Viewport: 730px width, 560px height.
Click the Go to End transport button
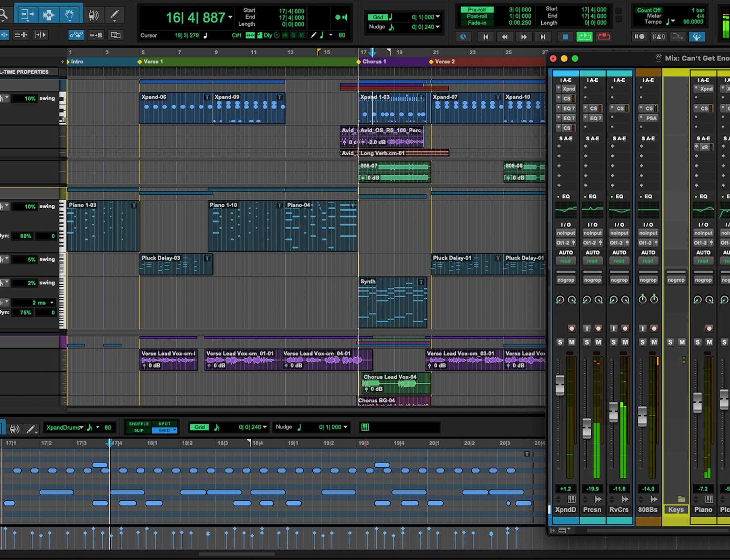(x=543, y=37)
